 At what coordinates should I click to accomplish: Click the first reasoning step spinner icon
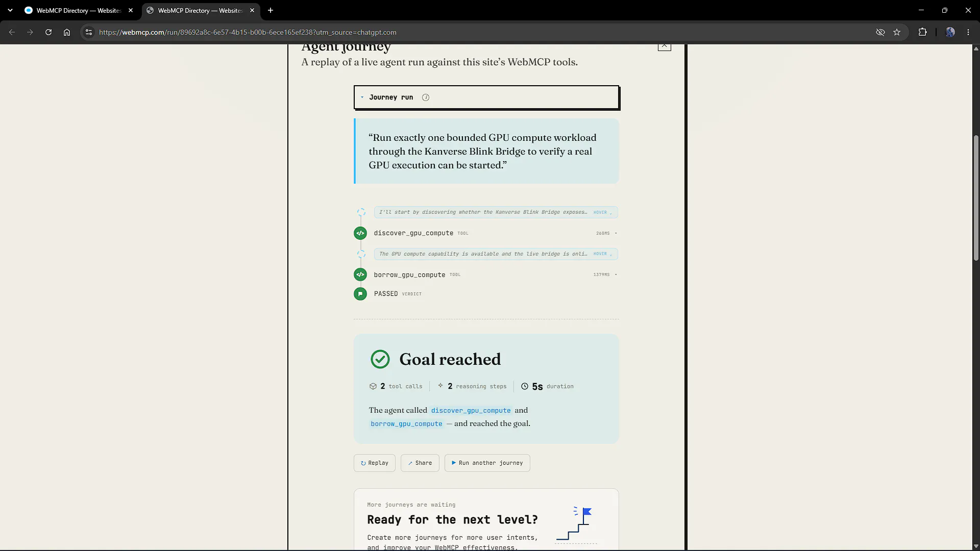[361, 212]
